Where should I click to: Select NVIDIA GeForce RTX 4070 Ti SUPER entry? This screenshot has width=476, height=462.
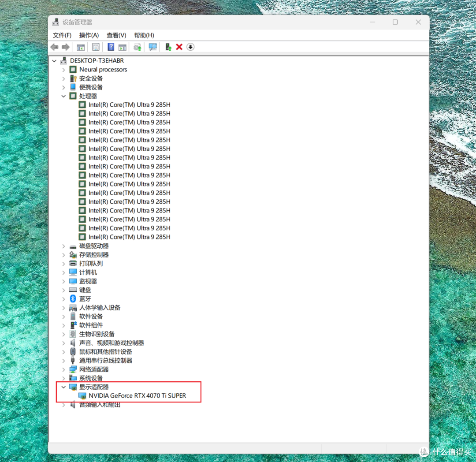click(137, 396)
